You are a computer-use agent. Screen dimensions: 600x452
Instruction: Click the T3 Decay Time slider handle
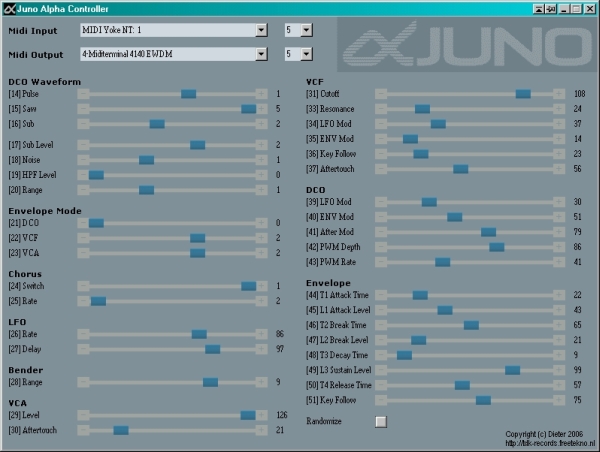point(404,355)
